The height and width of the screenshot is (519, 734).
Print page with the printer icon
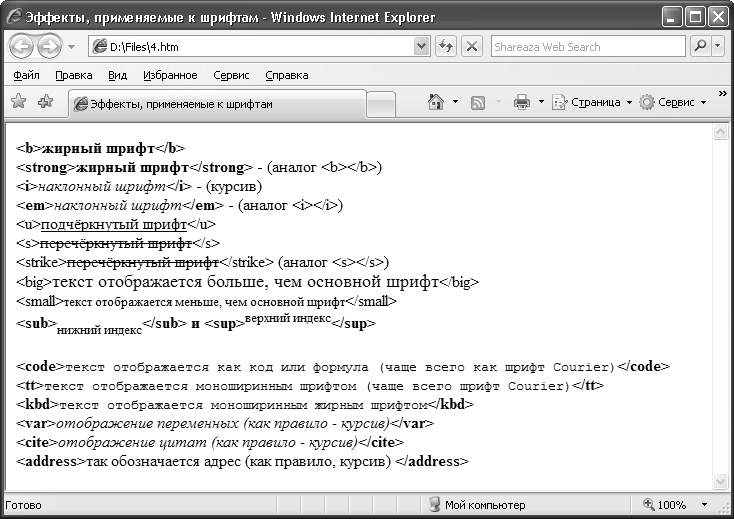521,102
